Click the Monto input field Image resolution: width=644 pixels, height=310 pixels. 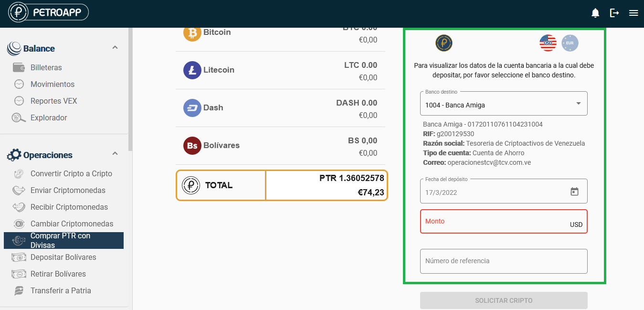496,222
